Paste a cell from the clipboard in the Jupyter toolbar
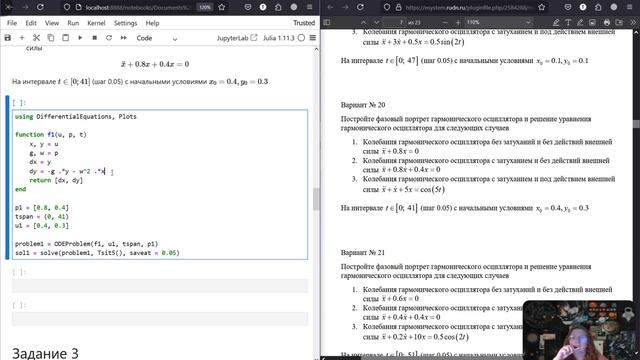The width and height of the screenshot is (640, 360). (x=65, y=38)
